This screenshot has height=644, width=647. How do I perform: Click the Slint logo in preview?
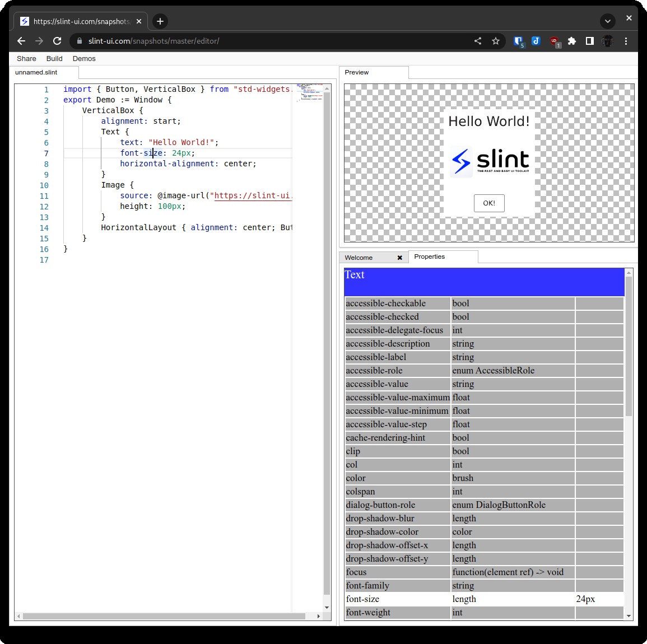490,162
